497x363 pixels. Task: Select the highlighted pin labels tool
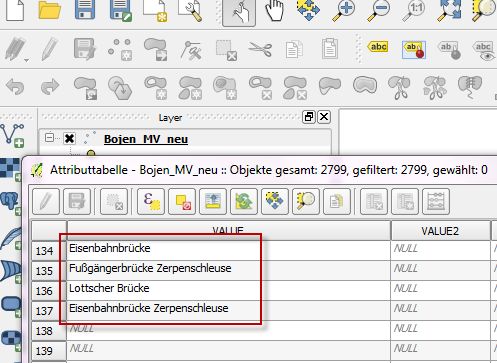point(414,50)
